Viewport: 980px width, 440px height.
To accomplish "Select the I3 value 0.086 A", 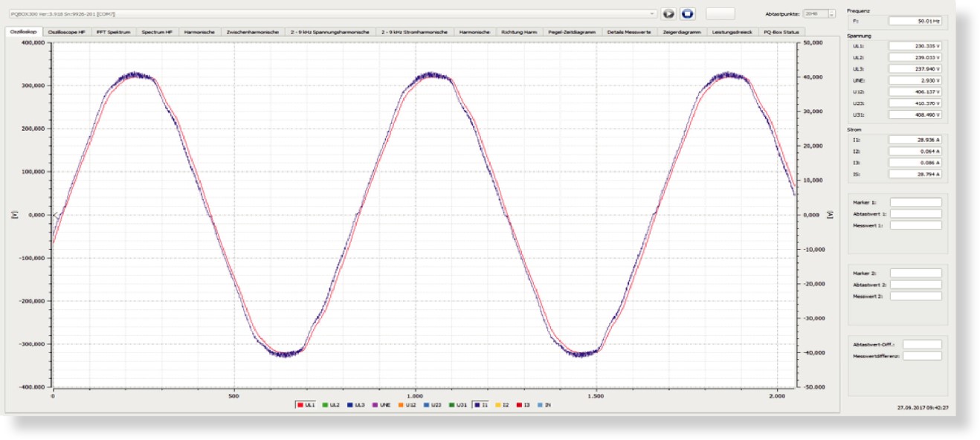I will pyautogui.click(x=915, y=162).
